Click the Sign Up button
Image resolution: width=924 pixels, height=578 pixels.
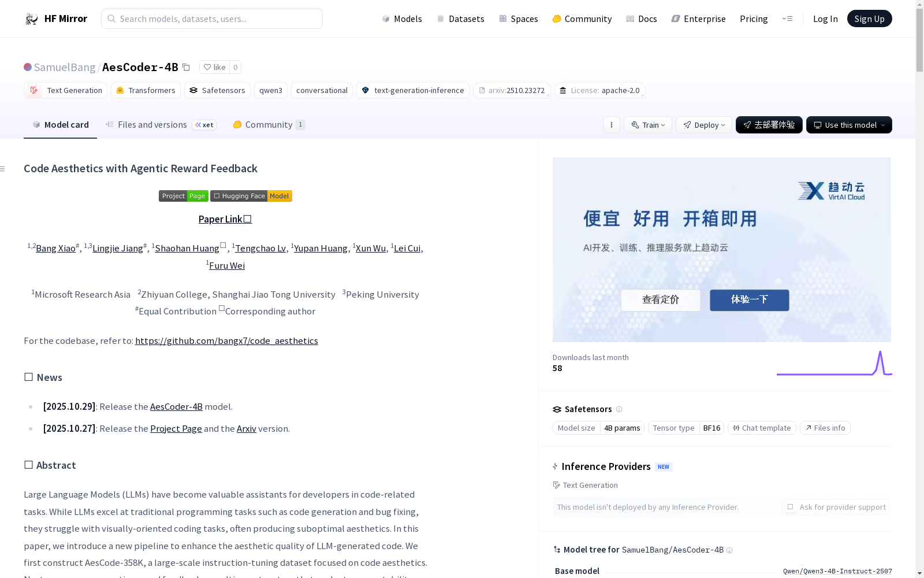point(869,18)
